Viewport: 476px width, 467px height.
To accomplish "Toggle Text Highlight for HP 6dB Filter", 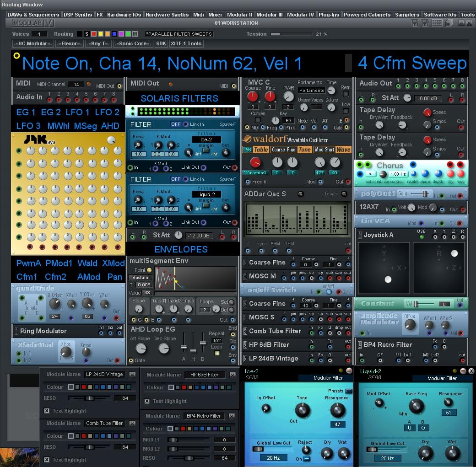I will coord(147,401).
